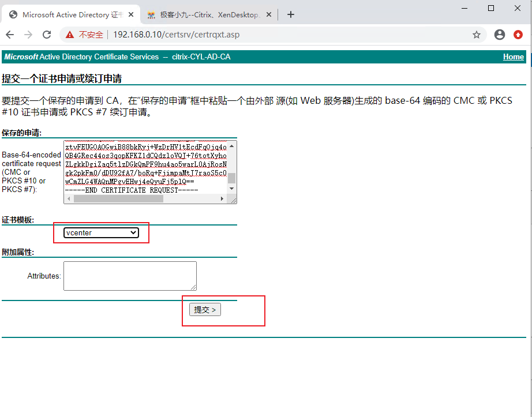Open the Chrome profile avatar icon
532x417 pixels.
(x=500, y=35)
